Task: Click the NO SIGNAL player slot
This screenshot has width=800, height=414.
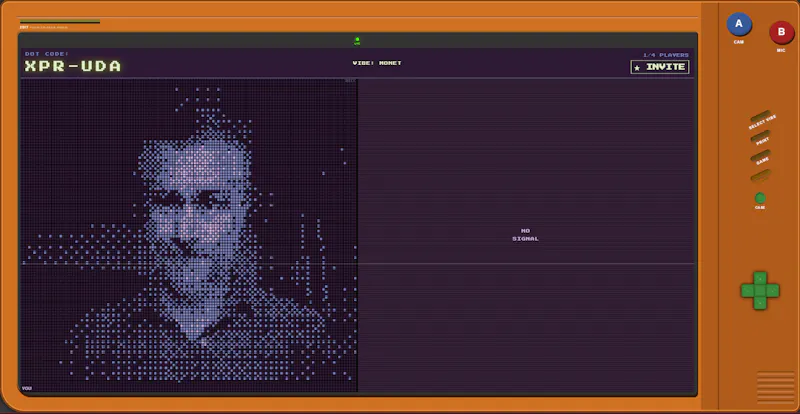Action: pos(526,235)
